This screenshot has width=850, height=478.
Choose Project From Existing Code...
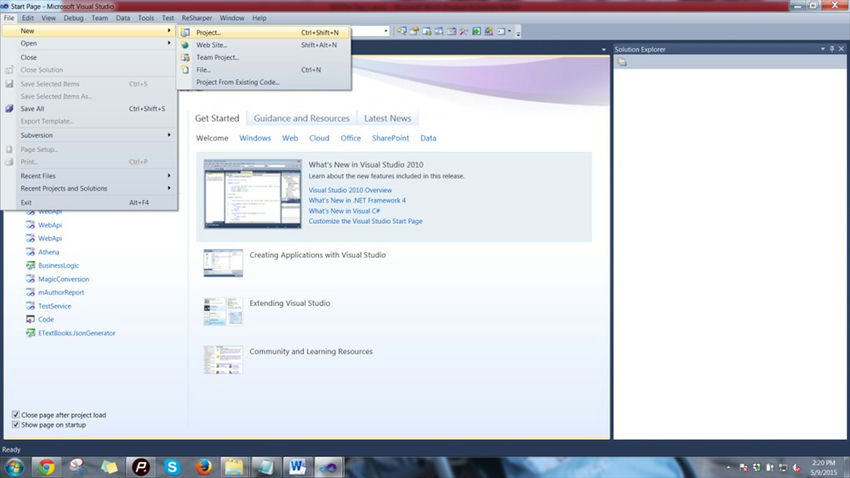click(265, 82)
